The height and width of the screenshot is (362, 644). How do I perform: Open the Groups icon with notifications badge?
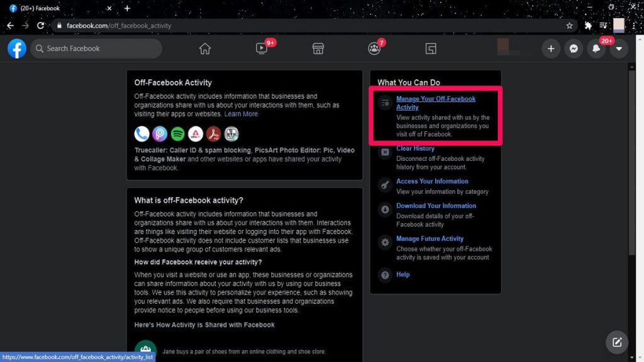click(374, 48)
